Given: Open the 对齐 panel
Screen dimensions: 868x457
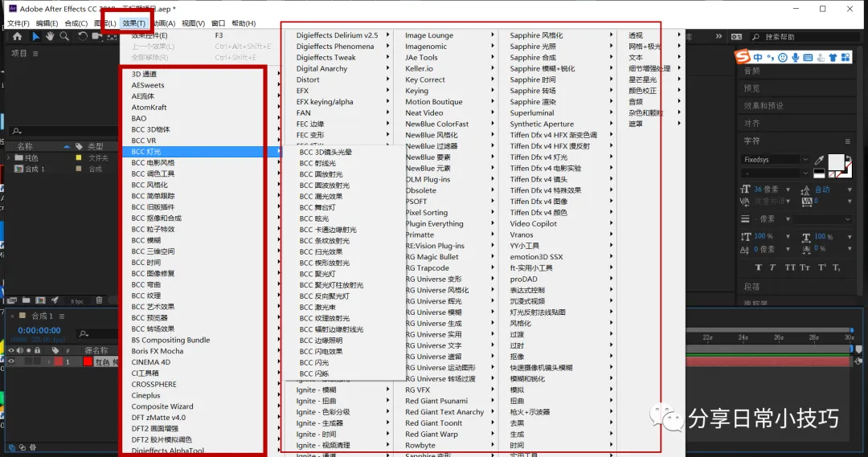Looking at the screenshot, I should [751, 124].
